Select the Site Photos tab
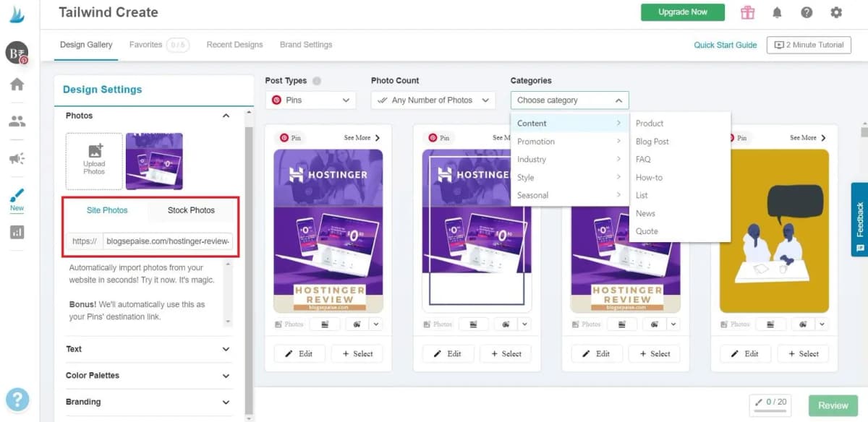This screenshot has width=868, height=422. pos(107,210)
